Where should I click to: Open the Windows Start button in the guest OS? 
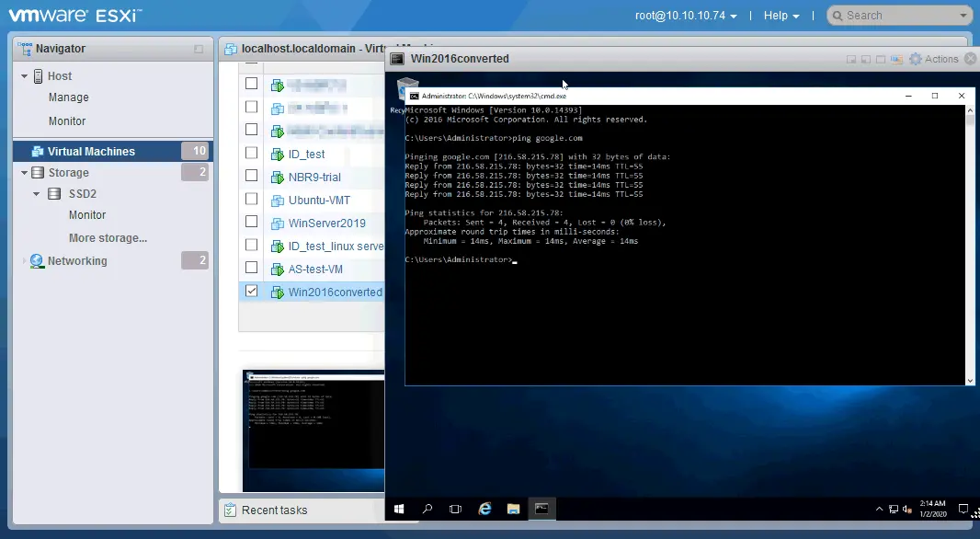(x=398, y=508)
